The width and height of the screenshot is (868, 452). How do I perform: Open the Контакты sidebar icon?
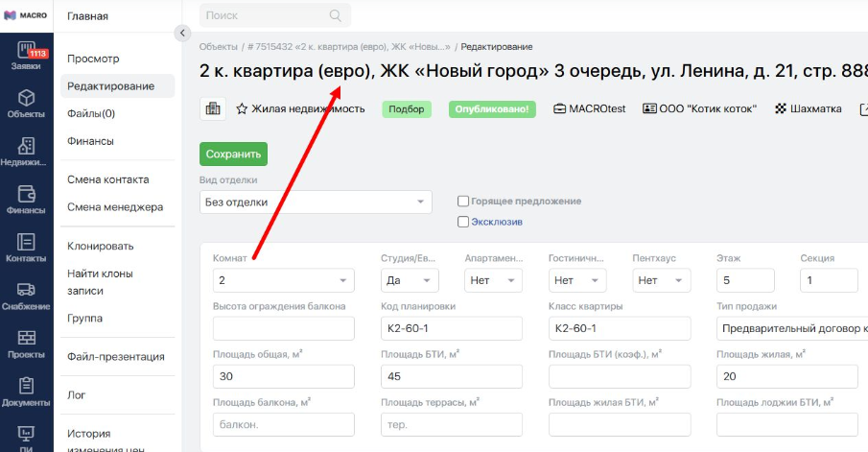tap(26, 242)
